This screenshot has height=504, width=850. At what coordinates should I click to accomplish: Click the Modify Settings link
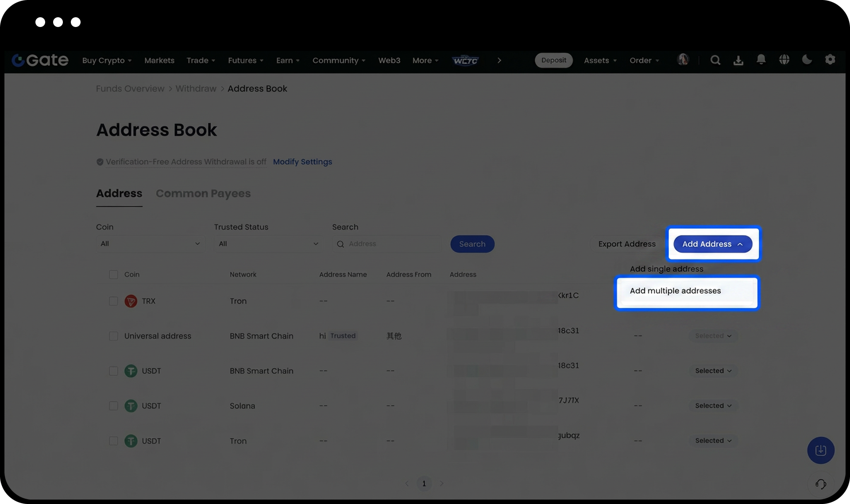click(302, 162)
